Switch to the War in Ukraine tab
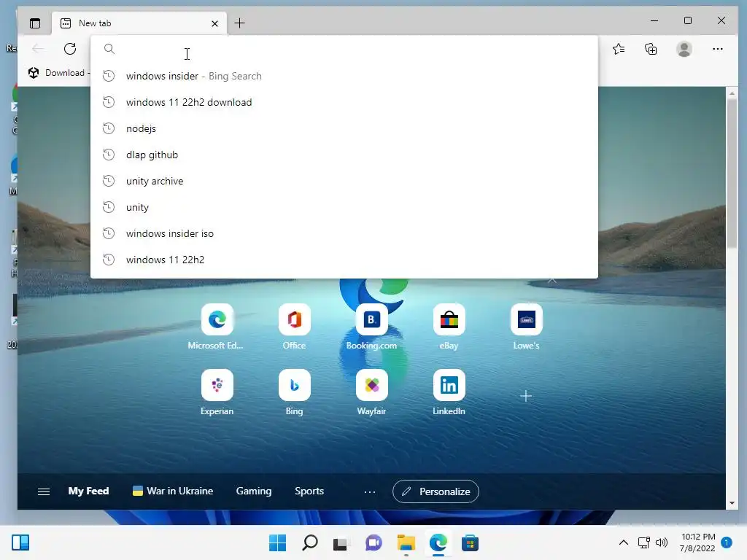The image size is (747, 560). pyautogui.click(x=172, y=491)
